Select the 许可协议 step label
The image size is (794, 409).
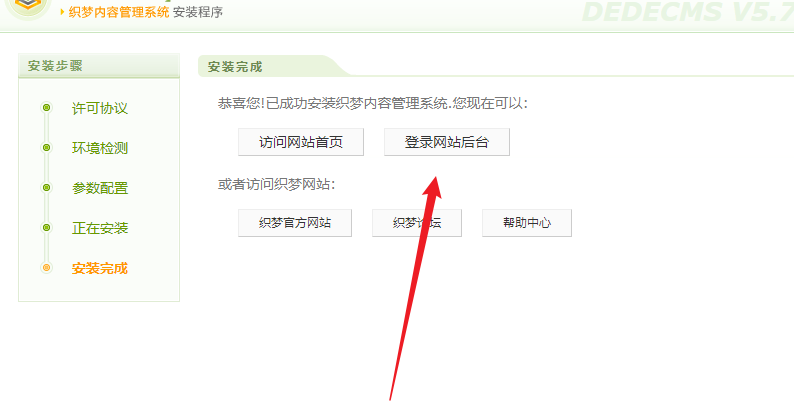[100, 108]
